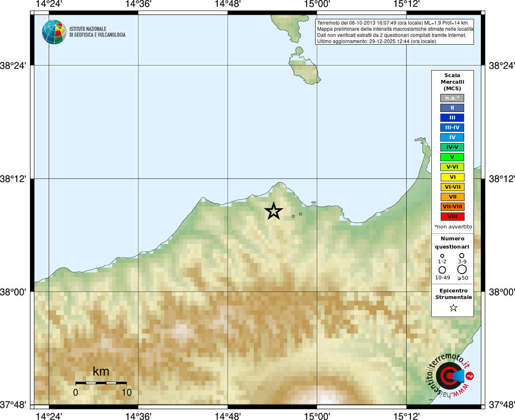Click the 10-49 questionnaires circle in legend
515x420 pixels.
(442, 270)
